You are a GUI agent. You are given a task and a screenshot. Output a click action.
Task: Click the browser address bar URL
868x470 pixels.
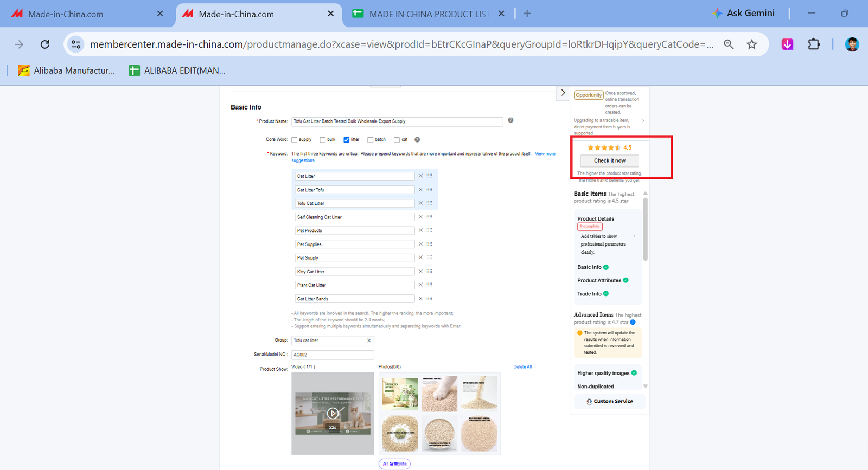click(401, 44)
